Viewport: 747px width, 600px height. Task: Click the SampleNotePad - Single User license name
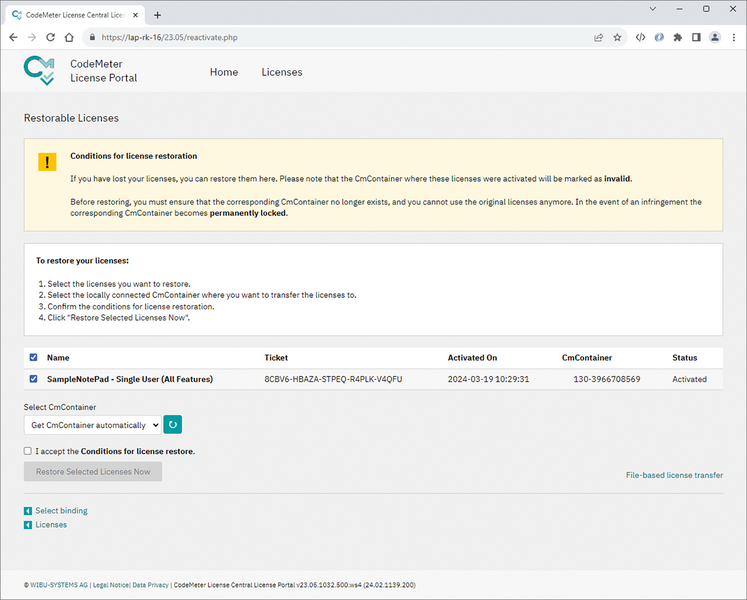pos(130,379)
